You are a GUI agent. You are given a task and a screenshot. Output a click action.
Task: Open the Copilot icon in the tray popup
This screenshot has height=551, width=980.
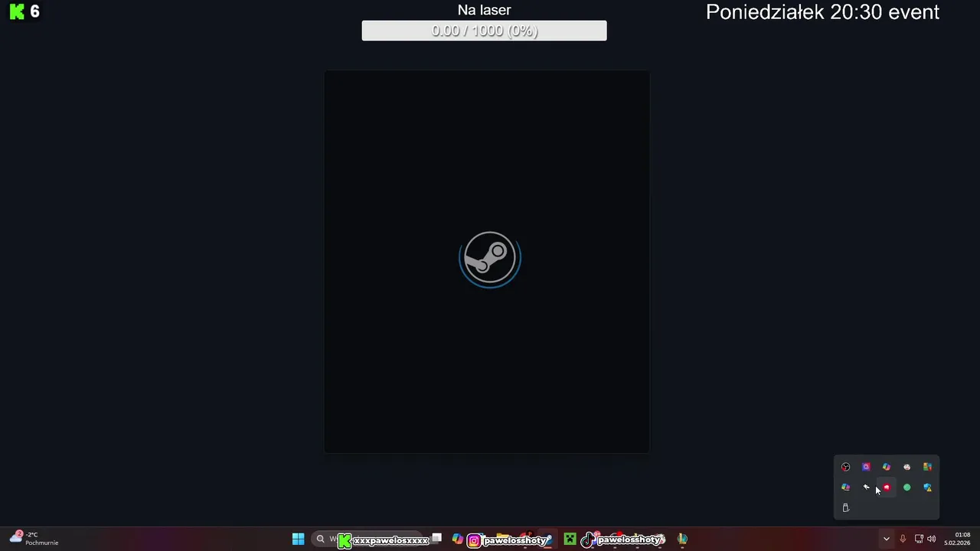(887, 467)
